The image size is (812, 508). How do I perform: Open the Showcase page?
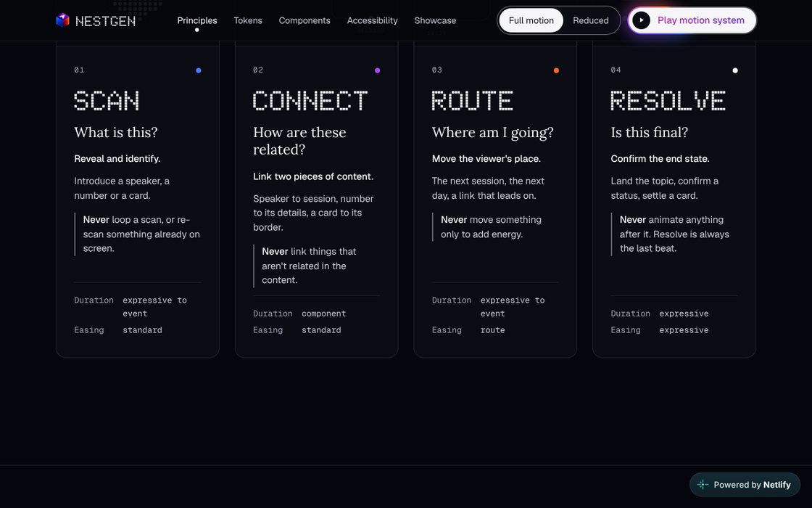[435, 20]
